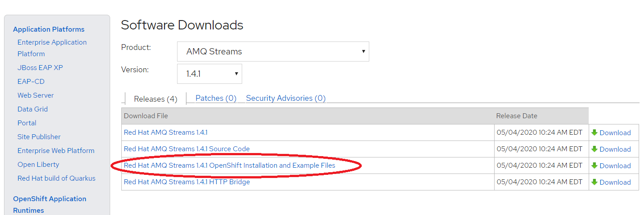
Task: Open the OpenShift Installation and Example Files link
Action: pos(230,165)
